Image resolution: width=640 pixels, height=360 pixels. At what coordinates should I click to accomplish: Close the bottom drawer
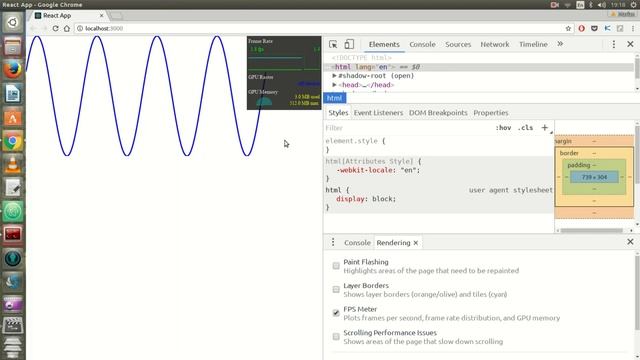tap(630, 242)
